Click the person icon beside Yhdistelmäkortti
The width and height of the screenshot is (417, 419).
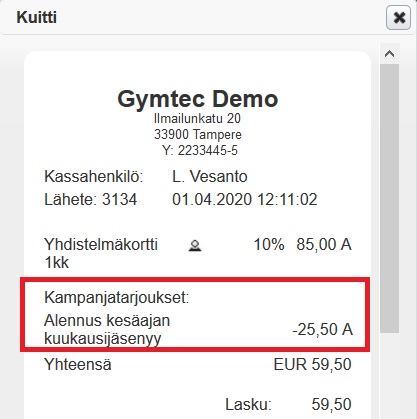coord(195,246)
